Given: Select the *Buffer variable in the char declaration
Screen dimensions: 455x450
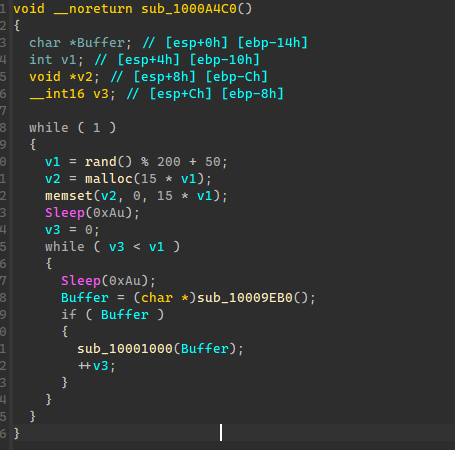Looking at the screenshot, I should (97, 43).
